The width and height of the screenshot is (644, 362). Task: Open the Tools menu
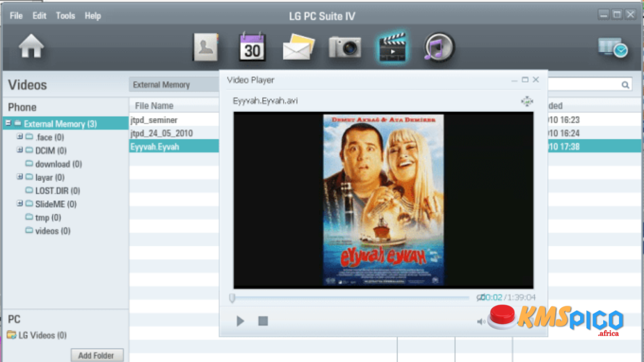(x=65, y=16)
